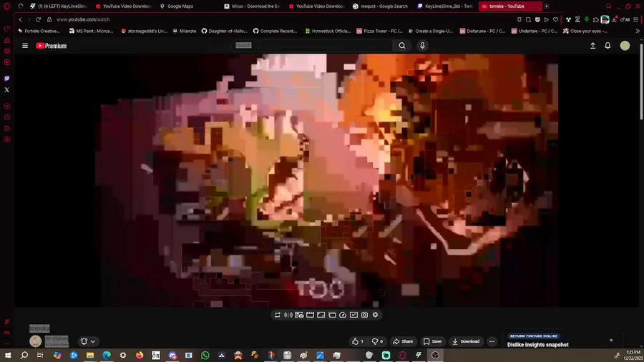Screen dimensions: 644x362
Task: Switch to Mixxx - Download tab
Action: pos(252,6)
